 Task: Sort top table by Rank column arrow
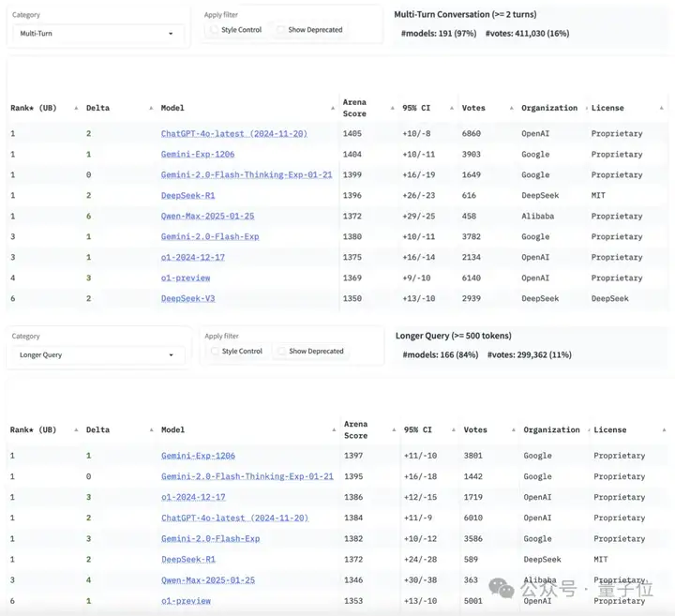tap(76, 108)
